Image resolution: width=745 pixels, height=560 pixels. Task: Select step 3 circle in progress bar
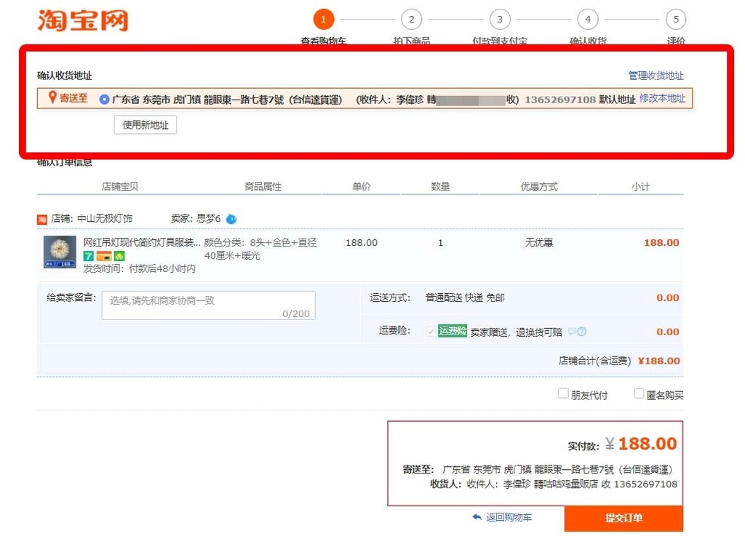point(500,19)
